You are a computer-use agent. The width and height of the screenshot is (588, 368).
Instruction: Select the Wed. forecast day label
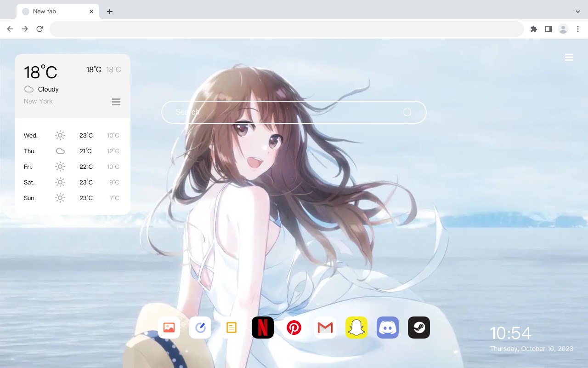click(x=31, y=135)
